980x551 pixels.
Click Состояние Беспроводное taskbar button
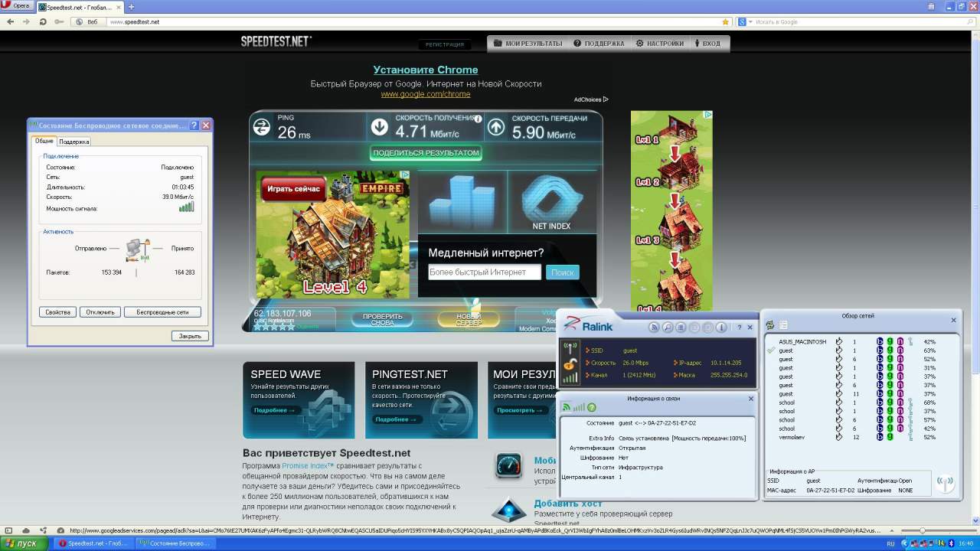tap(175, 543)
